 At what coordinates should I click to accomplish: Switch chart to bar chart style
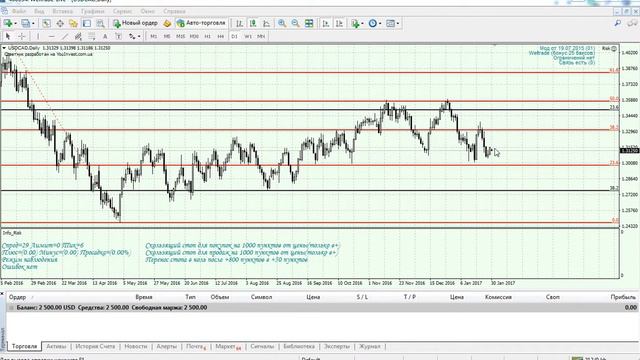tap(240, 23)
